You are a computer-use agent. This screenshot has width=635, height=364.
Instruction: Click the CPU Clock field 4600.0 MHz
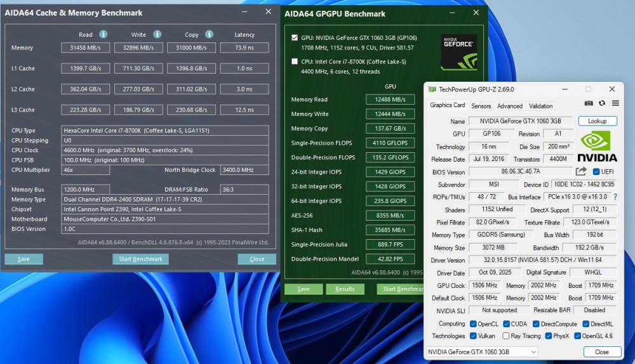(x=165, y=150)
